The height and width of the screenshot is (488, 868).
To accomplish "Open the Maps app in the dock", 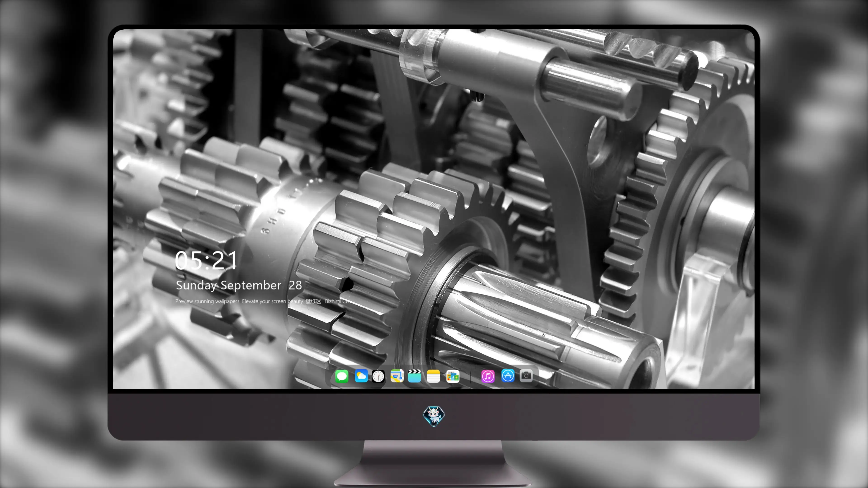I will [x=397, y=376].
